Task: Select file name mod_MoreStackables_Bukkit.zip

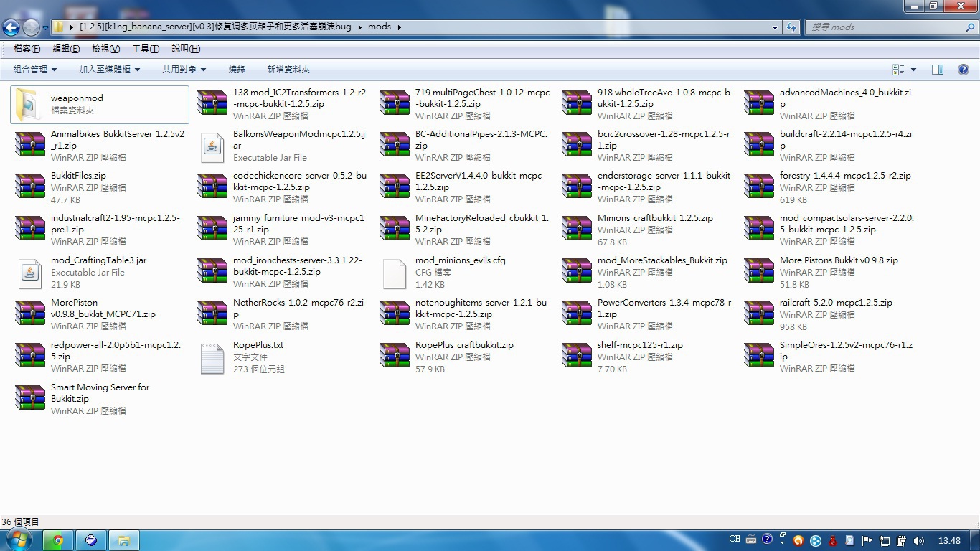Action: [x=662, y=260]
